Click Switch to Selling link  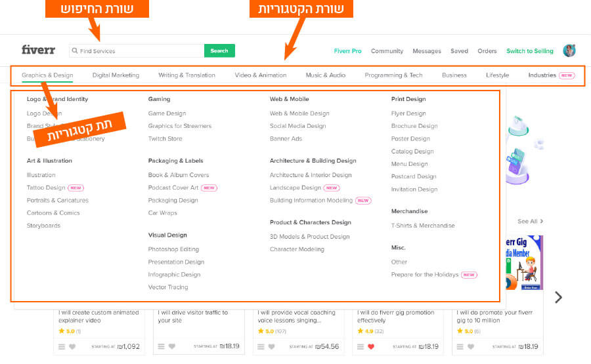pos(529,51)
